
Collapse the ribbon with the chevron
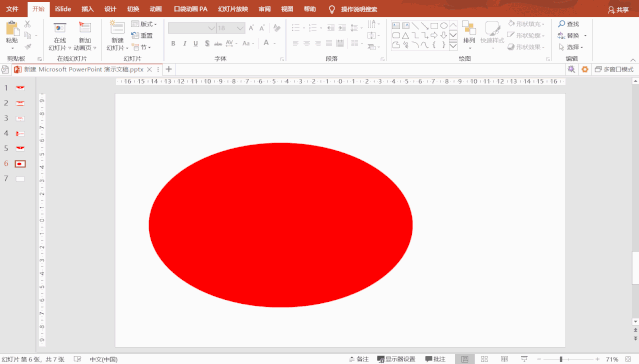[632, 60]
